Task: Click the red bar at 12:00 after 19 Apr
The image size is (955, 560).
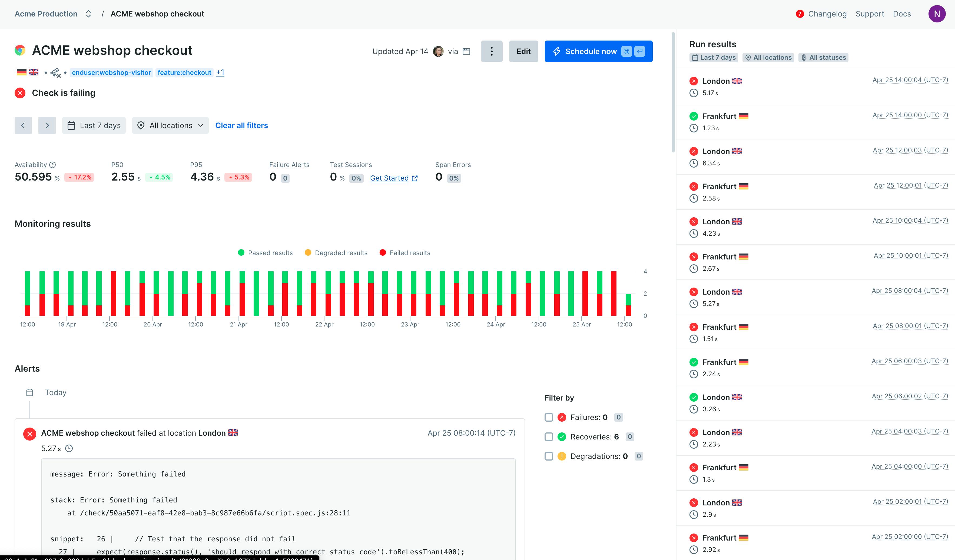Action: [113, 294]
